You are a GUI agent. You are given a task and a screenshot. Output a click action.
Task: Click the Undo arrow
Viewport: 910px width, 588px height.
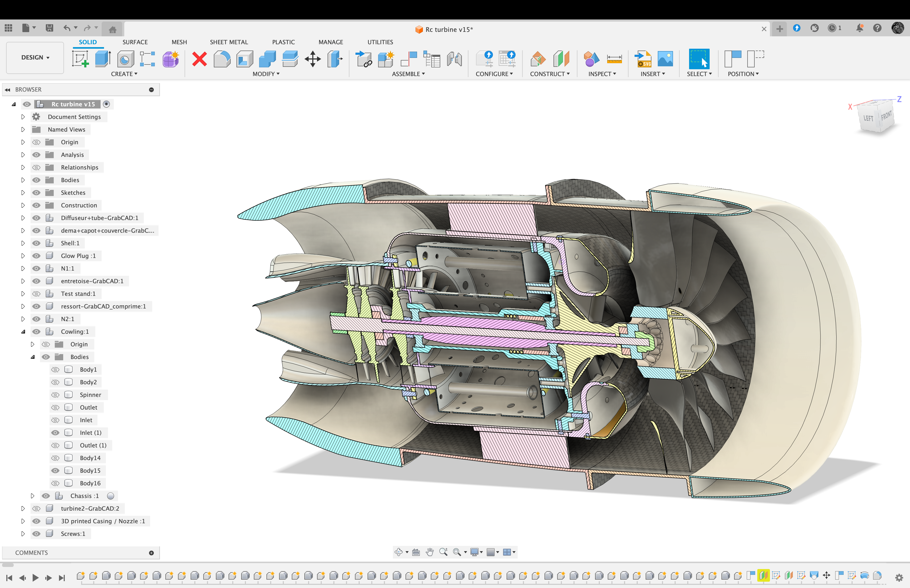click(x=67, y=28)
